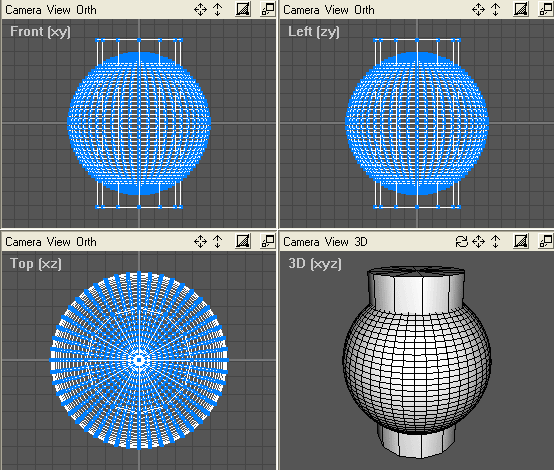Open the Camera menu of the Left viewport
Screen dimensions: 554x470
click(x=301, y=10)
